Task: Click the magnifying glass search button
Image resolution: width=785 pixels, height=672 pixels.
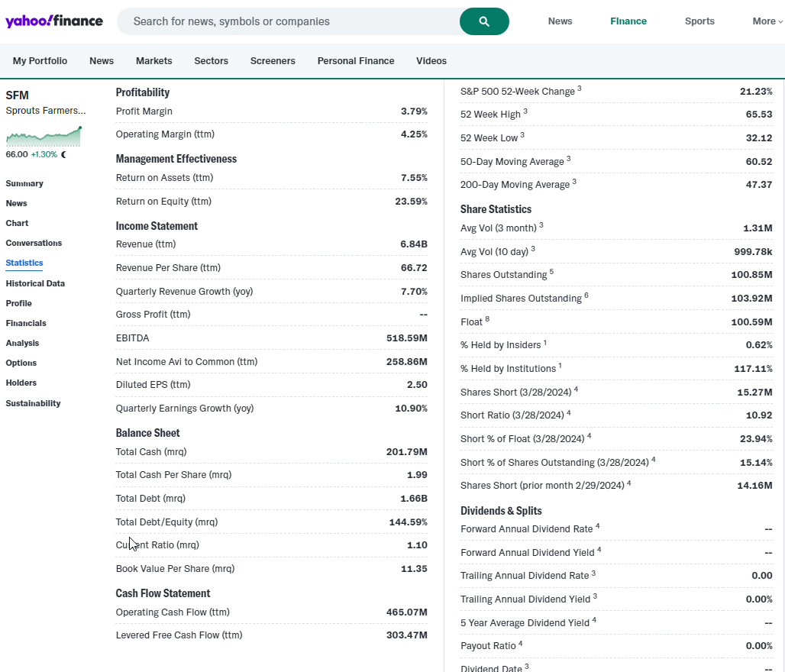Action: point(484,21)
